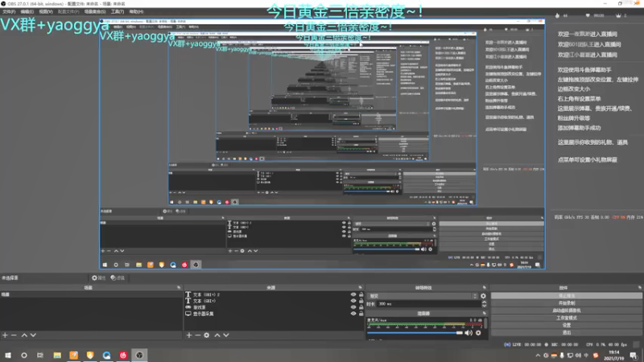Open the transition type dropdown 渐变
Viewport: 644px width, 362px height.
pos(422,296)
